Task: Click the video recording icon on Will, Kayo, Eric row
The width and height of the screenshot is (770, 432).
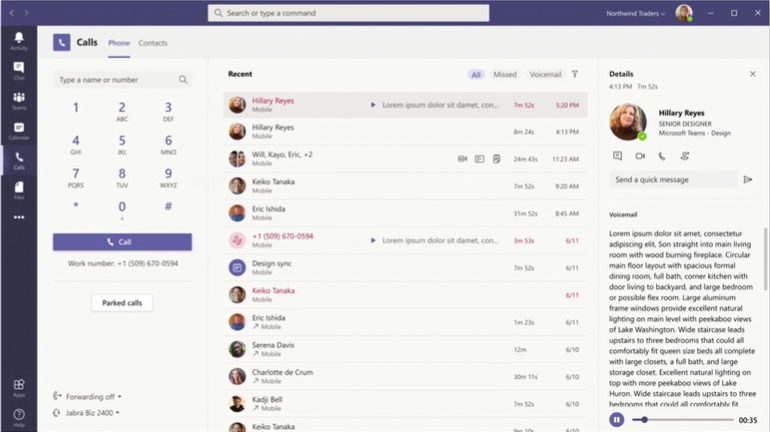Action: coord(462,159)
